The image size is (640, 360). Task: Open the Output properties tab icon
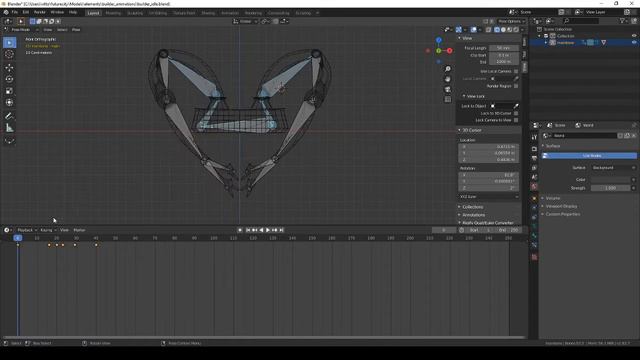[x=534, y=158]
